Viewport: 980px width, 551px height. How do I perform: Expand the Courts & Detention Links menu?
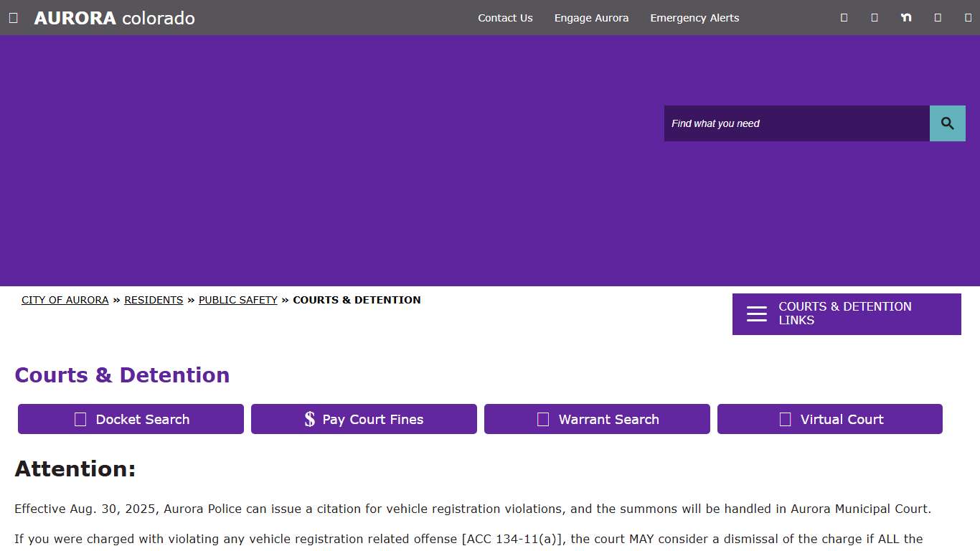point(846,314)
